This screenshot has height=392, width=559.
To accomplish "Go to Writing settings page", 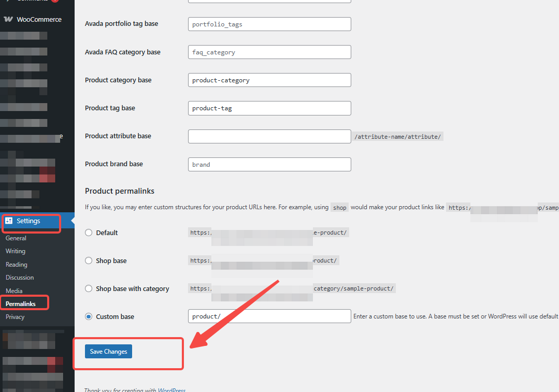I will (16, 251).
